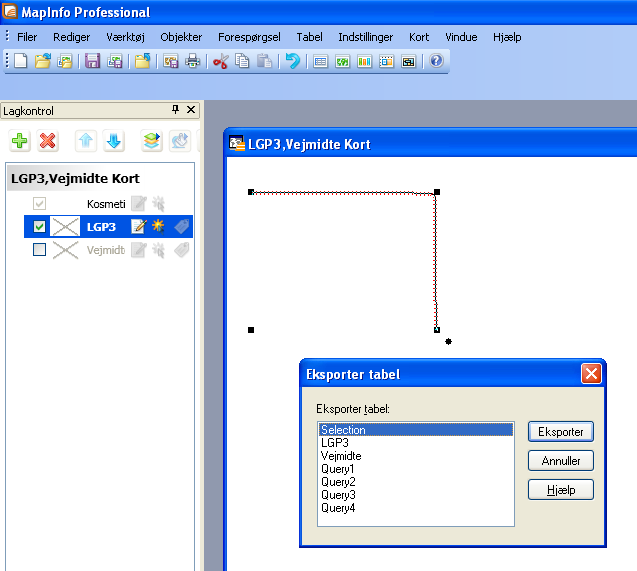Image resolution: width=637 pixels, height=571 pixels.
Task: Click the Copy toolbar icon
Action: [x=243, y=61]
